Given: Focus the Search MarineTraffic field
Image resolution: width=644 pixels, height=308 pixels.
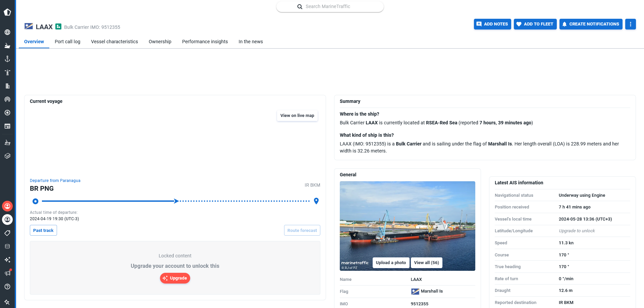Looking at the screenshot, I should [330, 7].
